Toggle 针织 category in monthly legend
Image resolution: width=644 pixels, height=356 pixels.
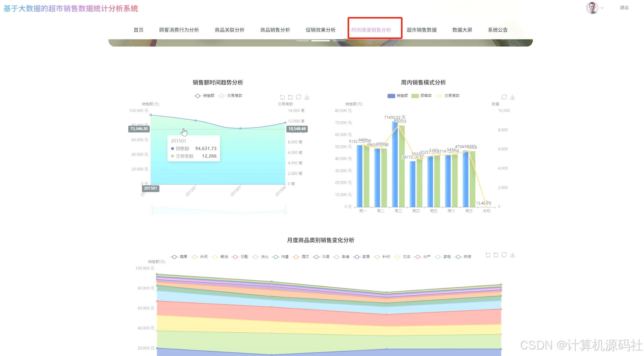382,257
